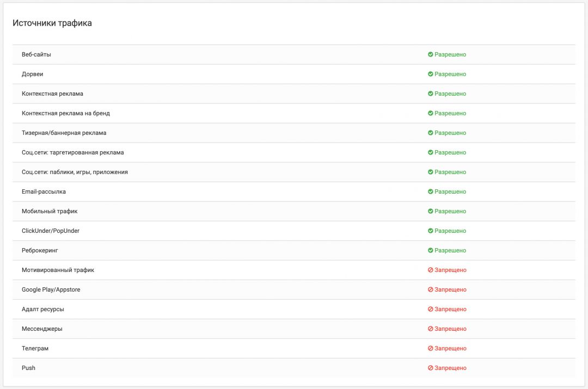Select the Мотивированный трафик row label
This screenshot has width=588, height=389.
(58, 270)
